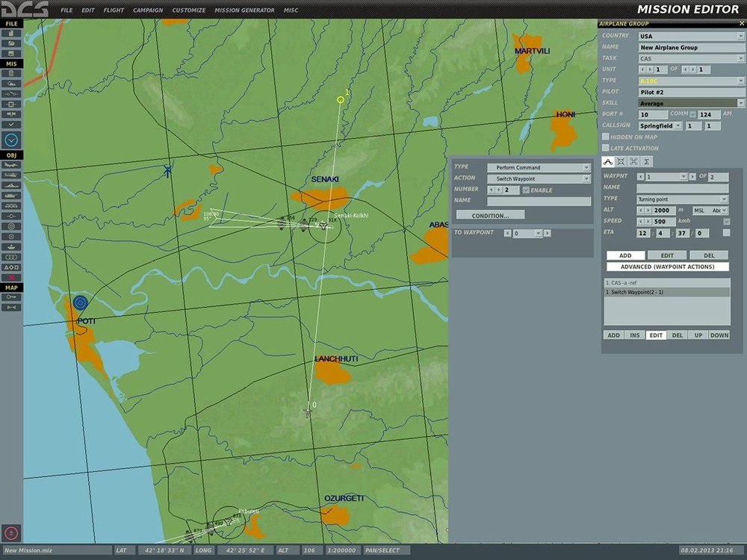The width and height of the screenshot is (747, 560).
Task: Open the Mission Generator menu
Action: click(244, 10)
